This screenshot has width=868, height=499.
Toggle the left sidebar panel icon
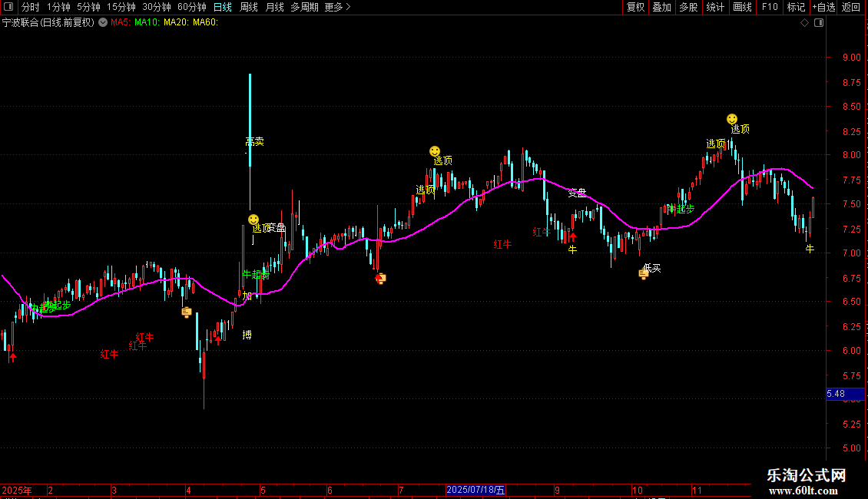[8, 7]
